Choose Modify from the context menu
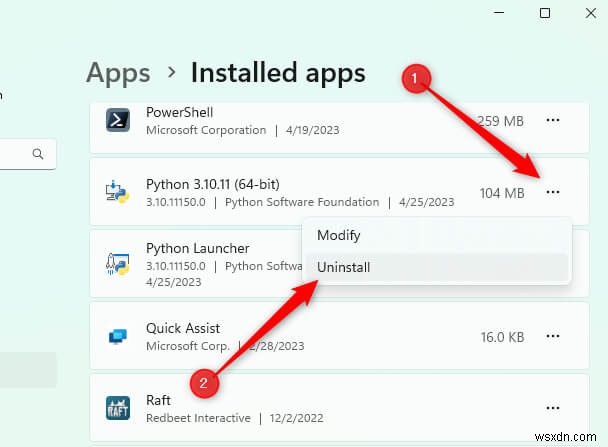Viewport: 608px width, 447px height. tap(437, 235)
